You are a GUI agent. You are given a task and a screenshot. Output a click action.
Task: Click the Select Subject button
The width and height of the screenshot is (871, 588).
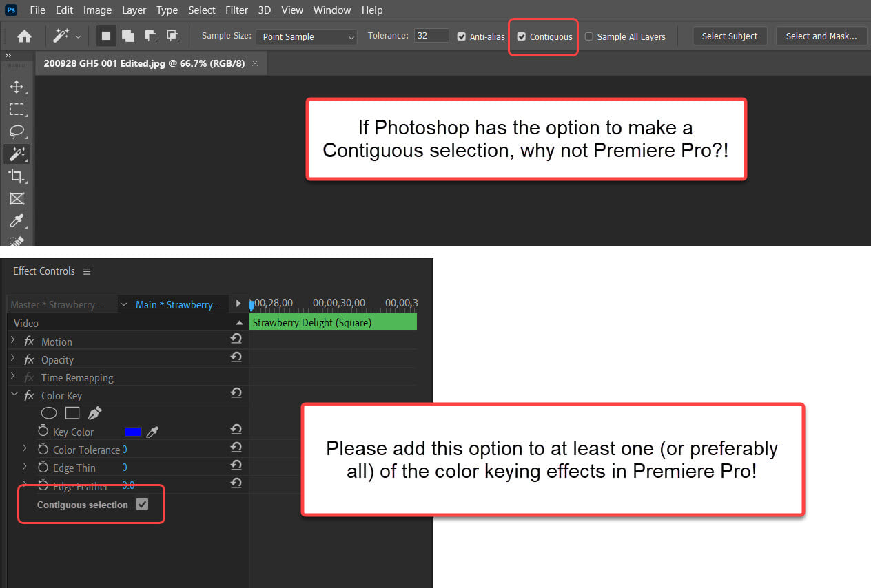(729, 36)
